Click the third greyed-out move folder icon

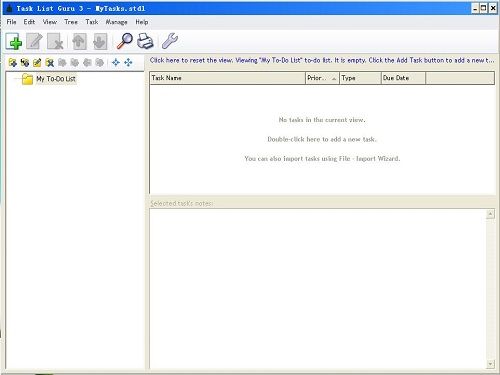(x=87, y=62)
